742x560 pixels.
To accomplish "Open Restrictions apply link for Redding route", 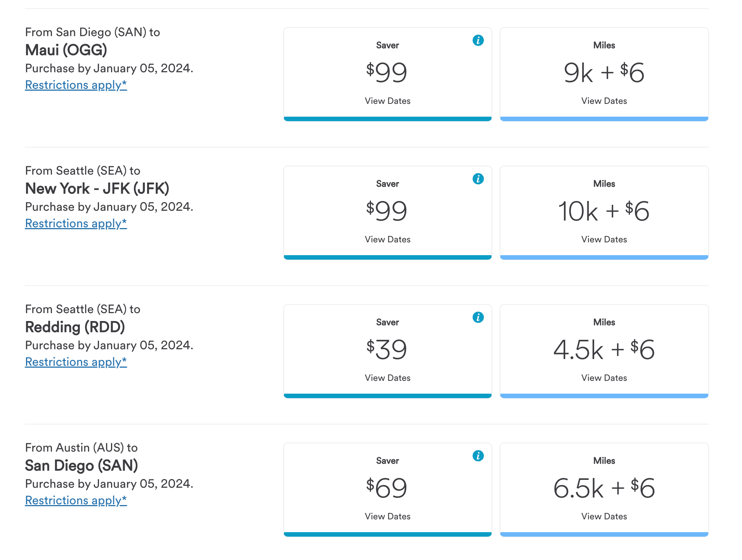I will (76, 362).
